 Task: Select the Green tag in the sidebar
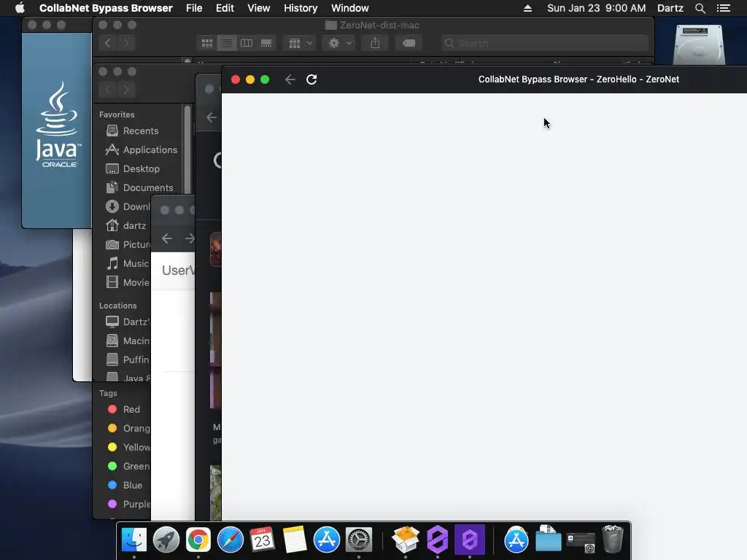click(128, 466)
